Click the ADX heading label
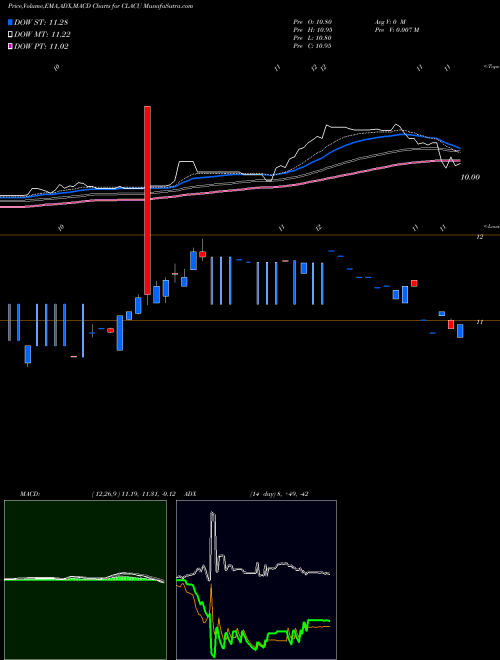Viewport: 500px width, 660px height. pyautogui.click(x=190, y=494)
